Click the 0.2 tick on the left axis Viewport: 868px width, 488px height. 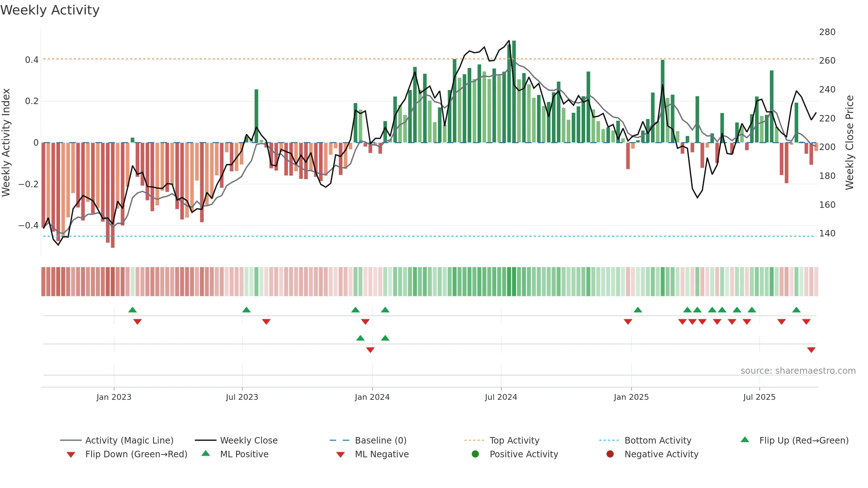pos(32,101)
